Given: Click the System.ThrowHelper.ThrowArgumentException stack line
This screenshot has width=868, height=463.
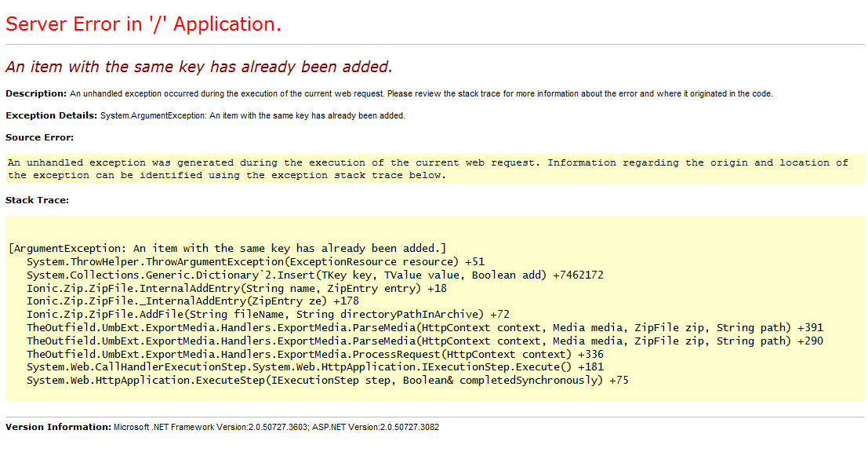Looking at the screenshot, I should click(256, 261).
